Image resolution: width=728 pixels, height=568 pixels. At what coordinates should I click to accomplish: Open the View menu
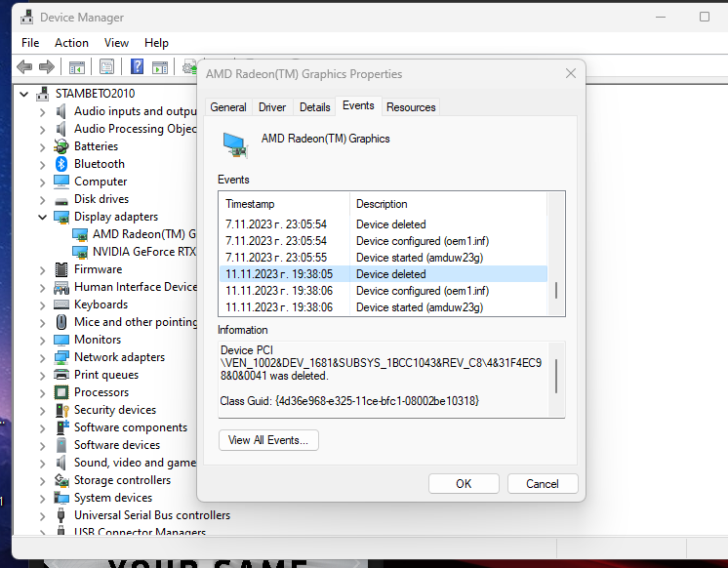[116, 43]
